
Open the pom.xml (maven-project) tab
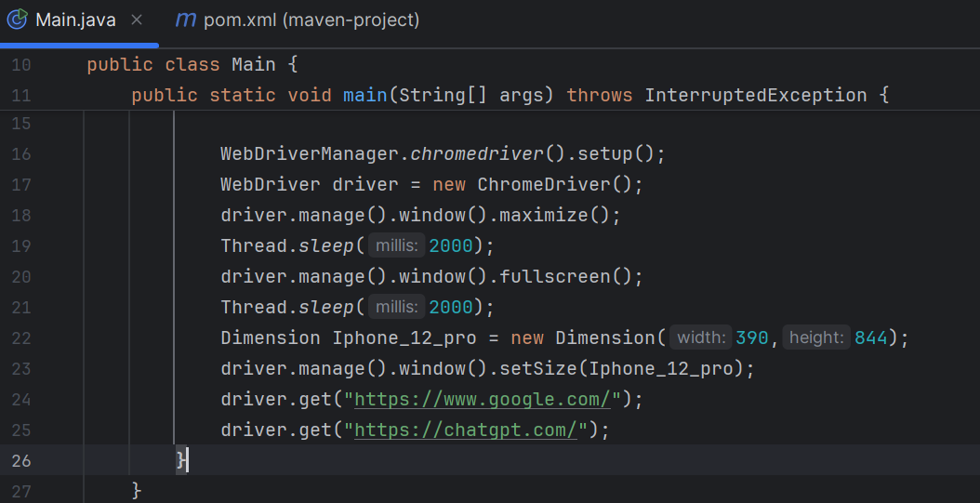(x=311, y=20)
